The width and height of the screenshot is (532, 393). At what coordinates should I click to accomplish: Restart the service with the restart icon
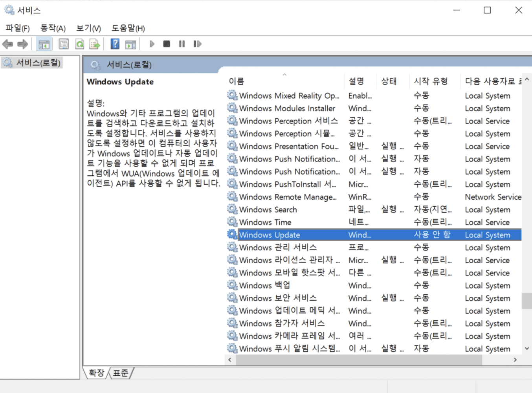pos(197,44)
